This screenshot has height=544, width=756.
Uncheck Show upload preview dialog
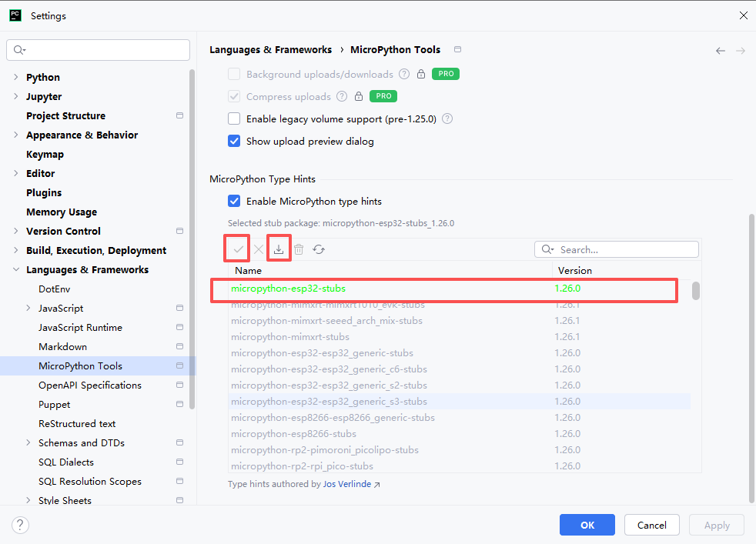[x=234, y=141]
